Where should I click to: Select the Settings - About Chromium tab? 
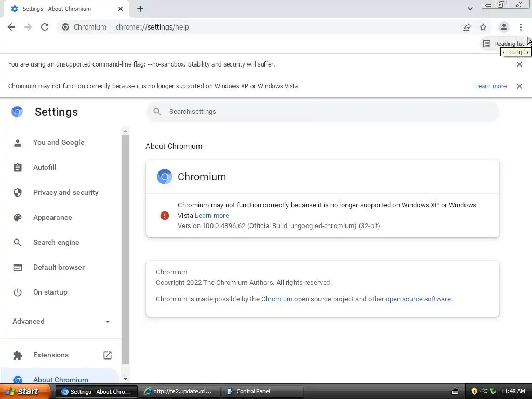pos(66,9)
